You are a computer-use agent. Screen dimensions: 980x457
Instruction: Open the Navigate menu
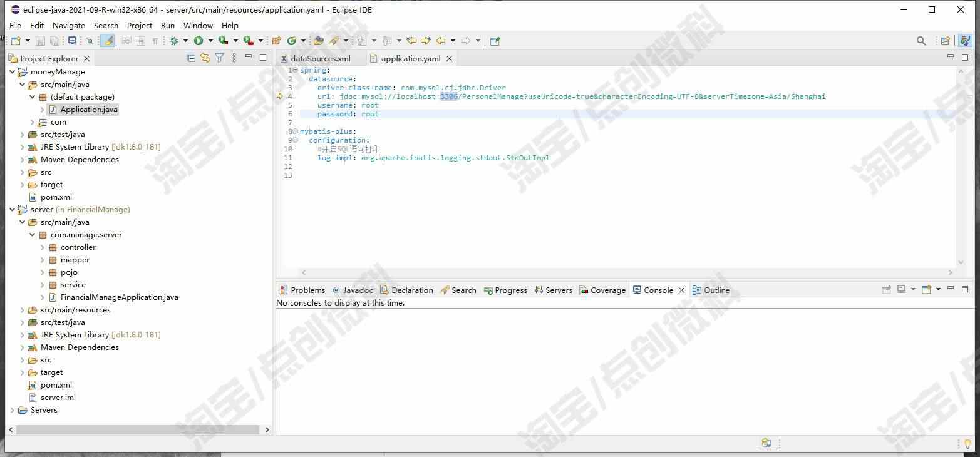pyautogui.click(x=69, y=25)
